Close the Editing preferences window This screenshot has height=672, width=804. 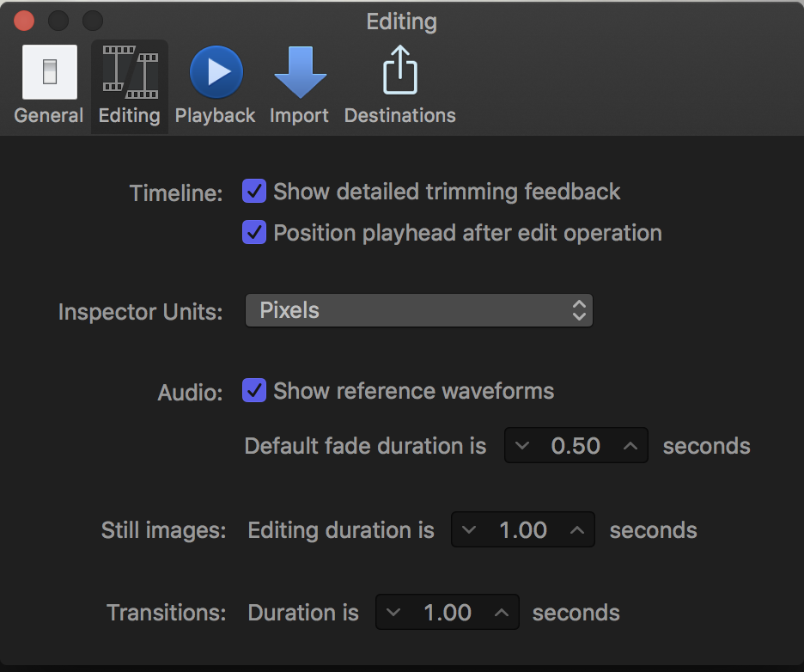(x=24, y=21)
